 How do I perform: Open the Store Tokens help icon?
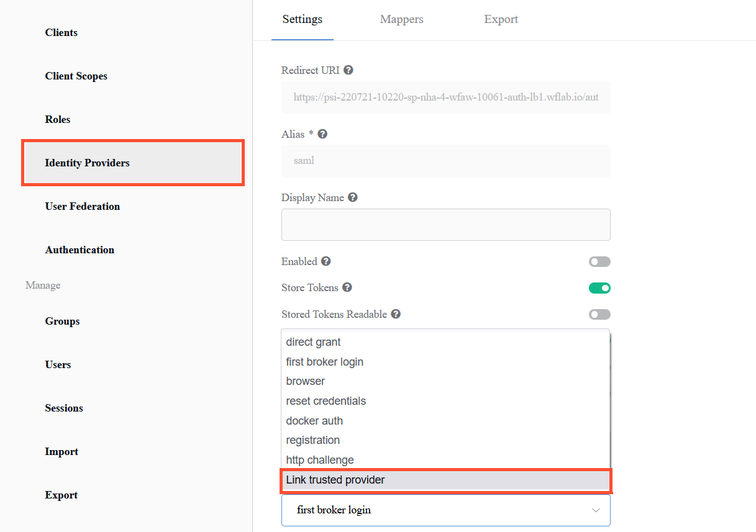[347, 287]
